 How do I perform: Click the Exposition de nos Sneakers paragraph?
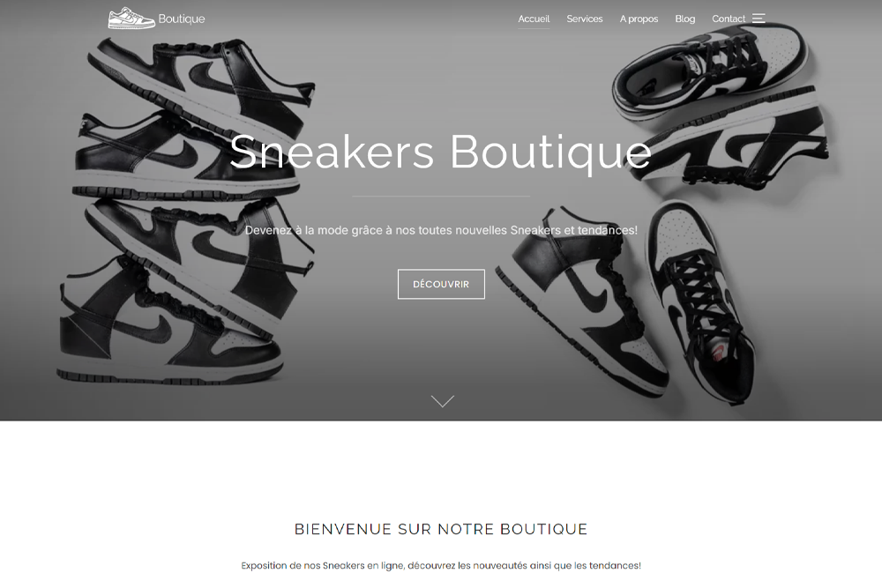click(x=441, y=565)
